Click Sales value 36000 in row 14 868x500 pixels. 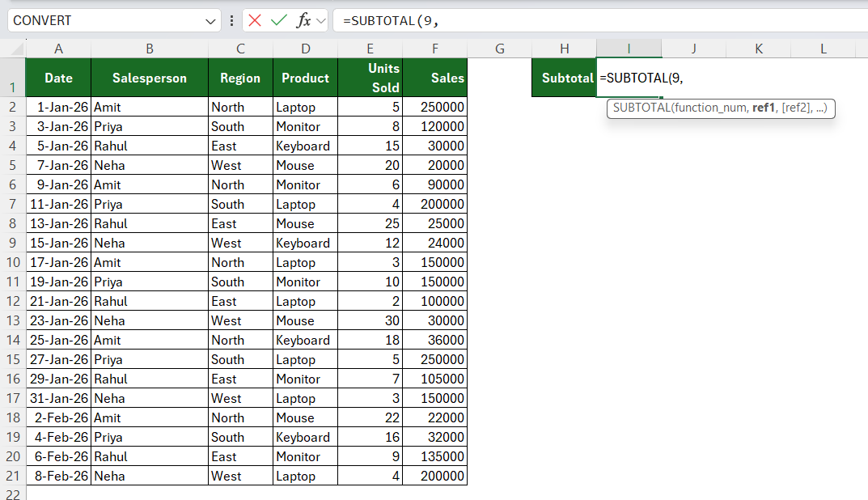point(435,340)
